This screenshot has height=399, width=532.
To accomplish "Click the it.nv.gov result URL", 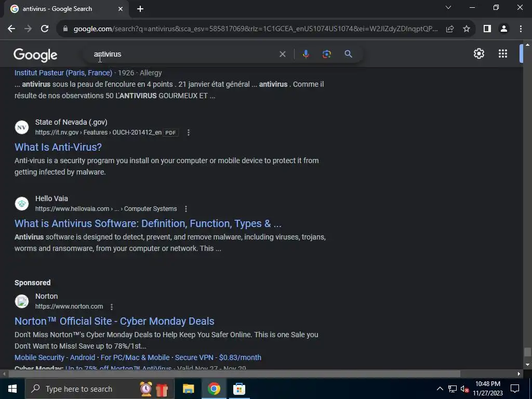I will tap(98, 132).
